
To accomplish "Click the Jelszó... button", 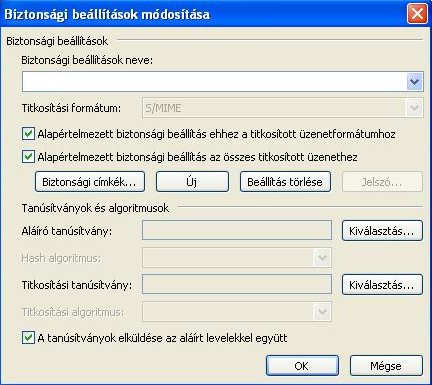I will (x=382, y=182).
